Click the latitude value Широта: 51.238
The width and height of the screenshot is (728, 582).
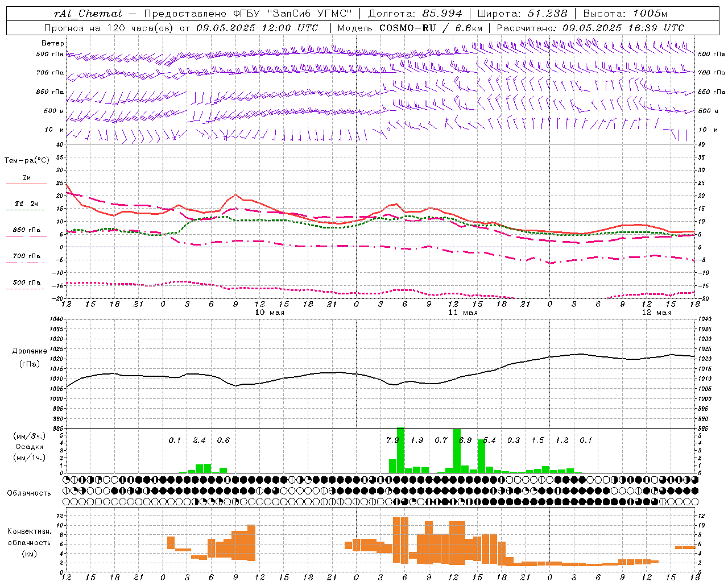522,13
